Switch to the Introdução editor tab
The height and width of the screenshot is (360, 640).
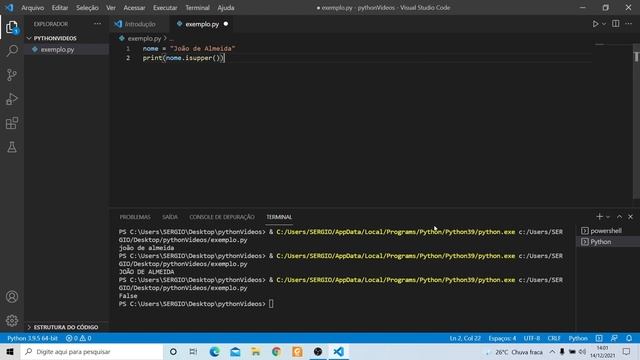[x=139, y=24]
